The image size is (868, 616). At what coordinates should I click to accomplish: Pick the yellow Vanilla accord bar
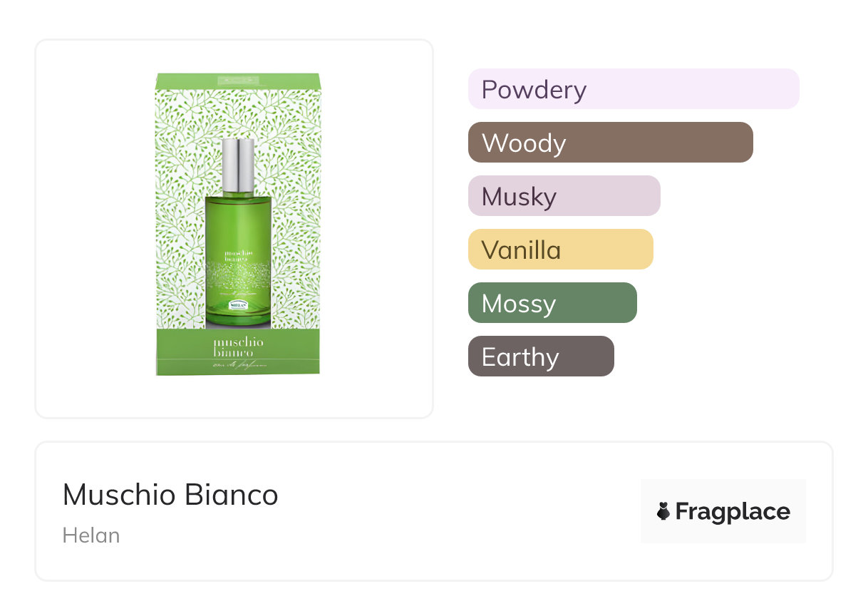tap(560, 250)
